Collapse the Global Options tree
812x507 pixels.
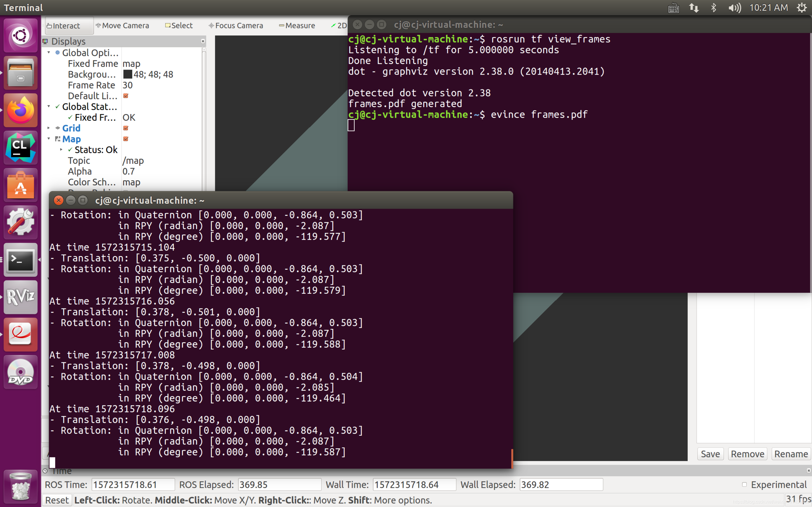[49, 53]
